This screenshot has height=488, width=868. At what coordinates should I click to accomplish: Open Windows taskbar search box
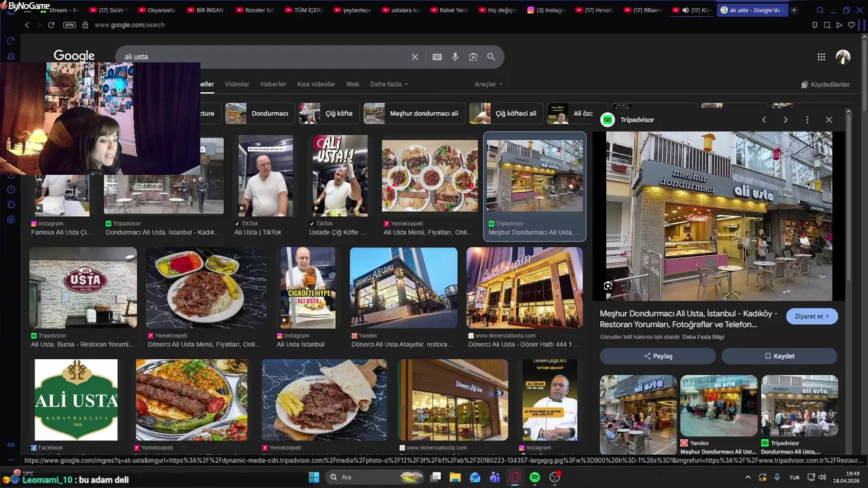(x=374, y=477)
